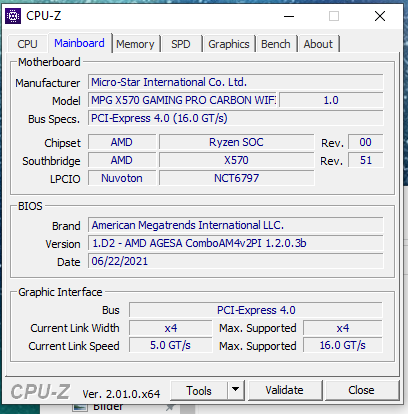408x414 pixels.
Task: Click the Close button at the bottom
Action: (x=361, y=390)
